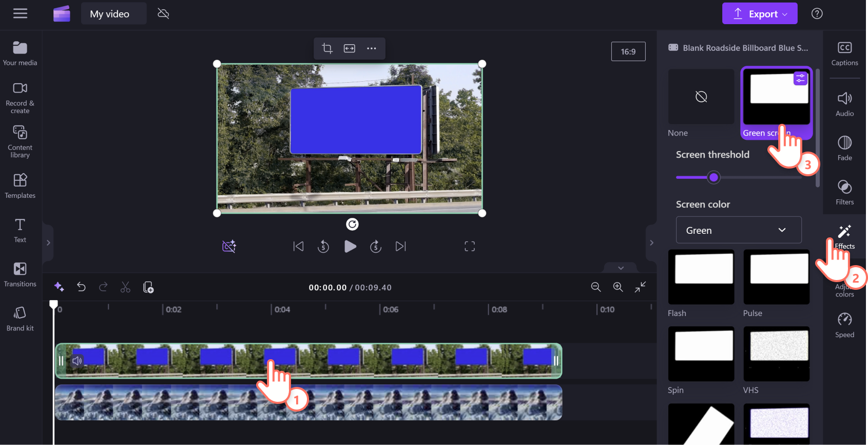Collapse the right property panel arrow
Viewport: 868px width, 445px height.
tap(651, 243)
